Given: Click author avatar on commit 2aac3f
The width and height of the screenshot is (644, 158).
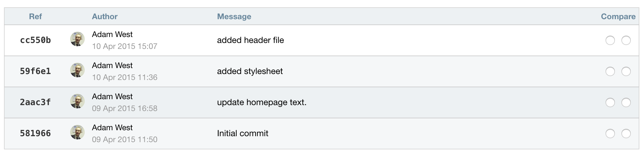Looking at the screenshot, I should coord(77,101).
